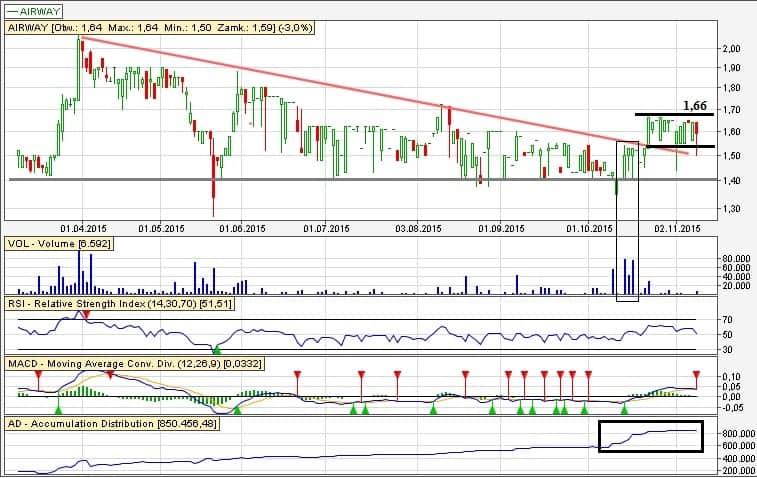Click the first red MACD sell marker
This screenshot has width=757, height=478.
[x=39, y=375]
